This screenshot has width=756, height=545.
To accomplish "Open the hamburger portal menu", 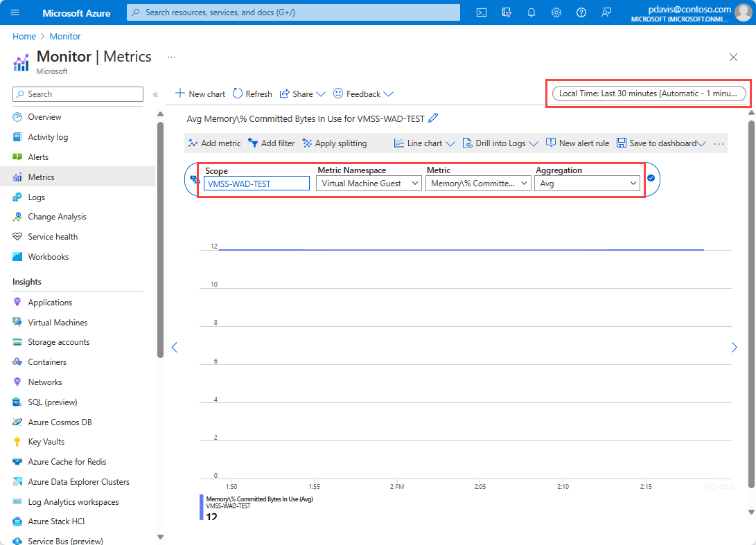I will [15, 12].
